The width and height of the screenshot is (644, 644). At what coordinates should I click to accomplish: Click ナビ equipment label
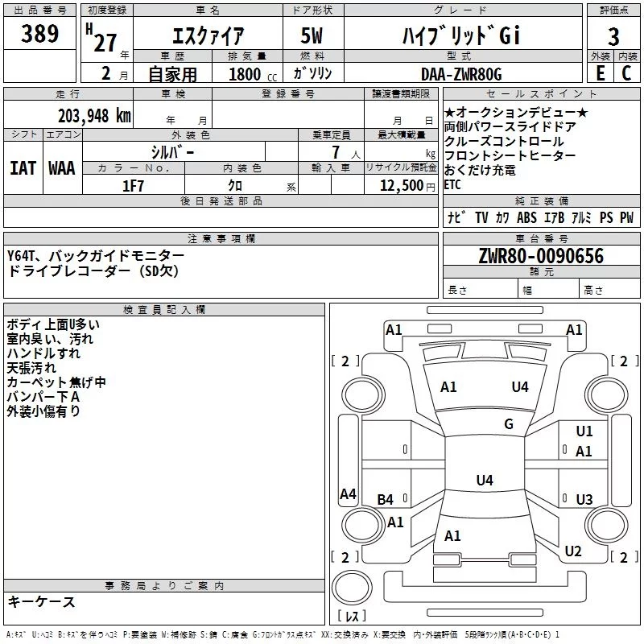coord(456,217)
